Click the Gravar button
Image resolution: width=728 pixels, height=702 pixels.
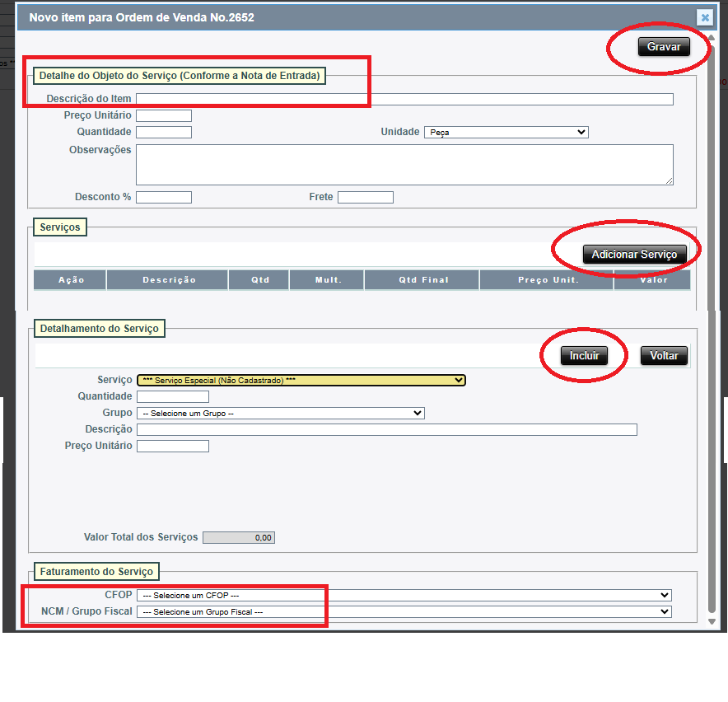point(663,47)
